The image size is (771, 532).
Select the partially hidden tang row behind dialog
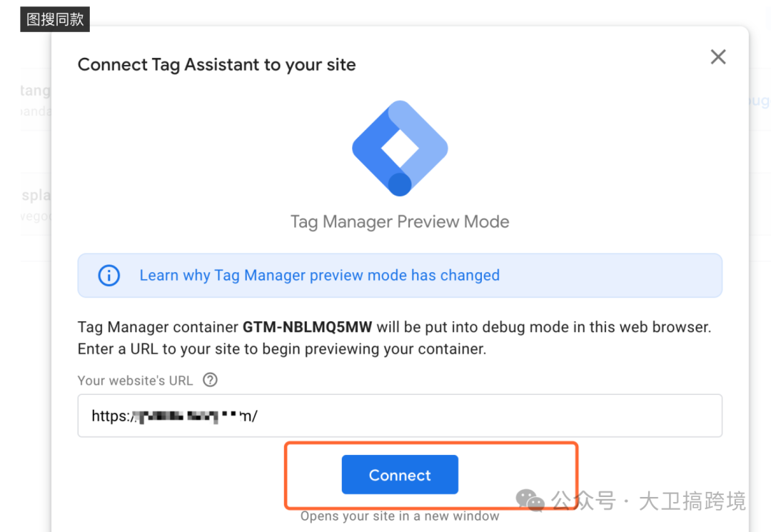[x=36, y=99]
